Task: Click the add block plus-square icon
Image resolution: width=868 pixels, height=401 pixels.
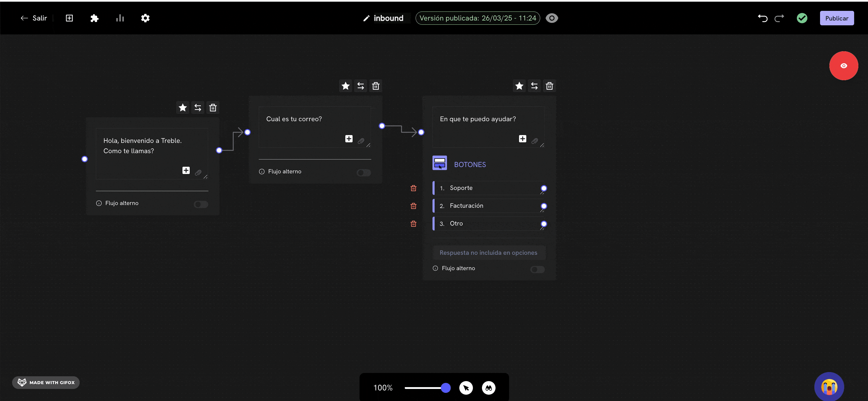Action: point(69,18)
